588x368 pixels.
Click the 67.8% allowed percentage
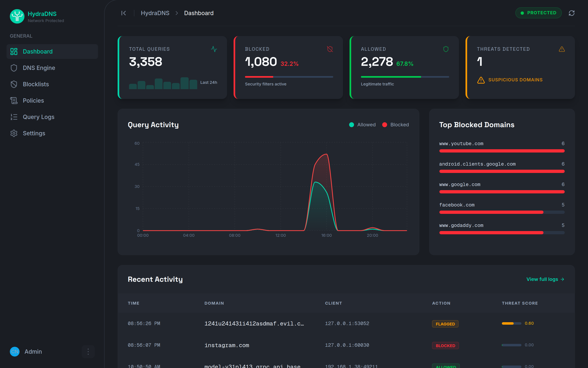(405, 64)
